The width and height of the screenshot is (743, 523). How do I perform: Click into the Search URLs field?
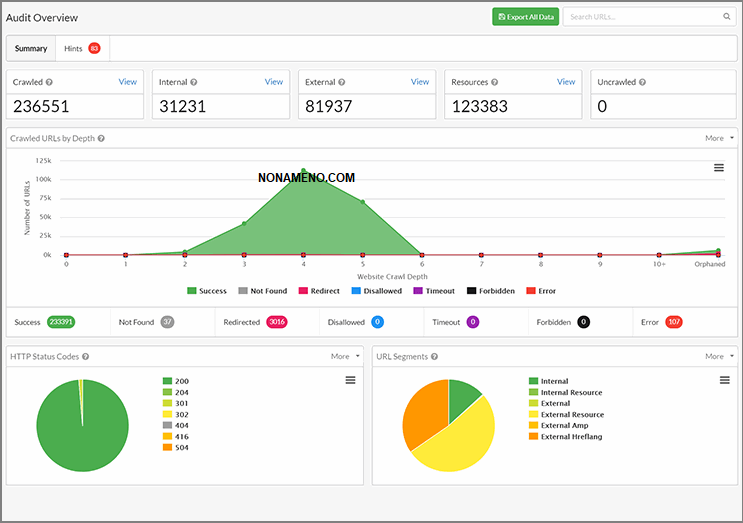point(642,17)
